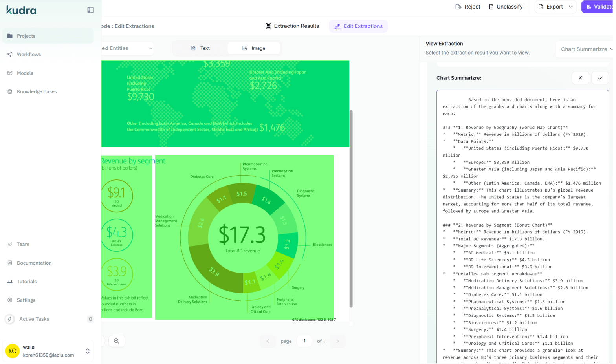Open the Chart Summarizre extraction dropdown
616x364 pixels.
point(585,49)
